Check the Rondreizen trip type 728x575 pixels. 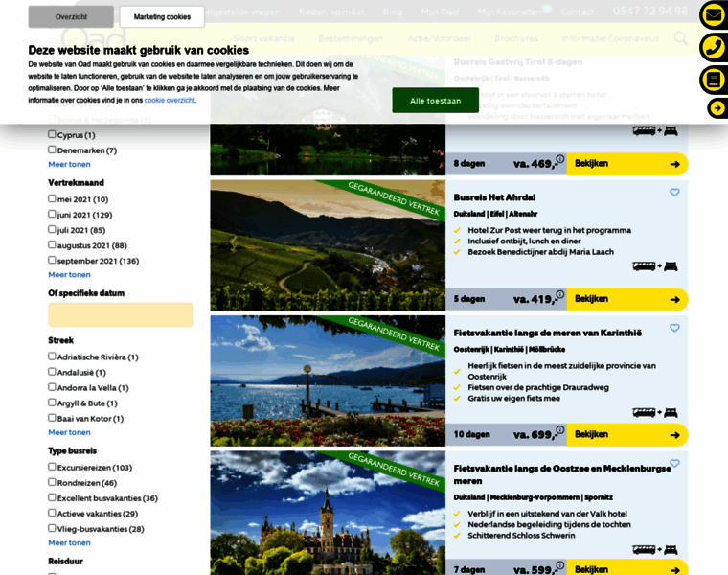(52, 482)
